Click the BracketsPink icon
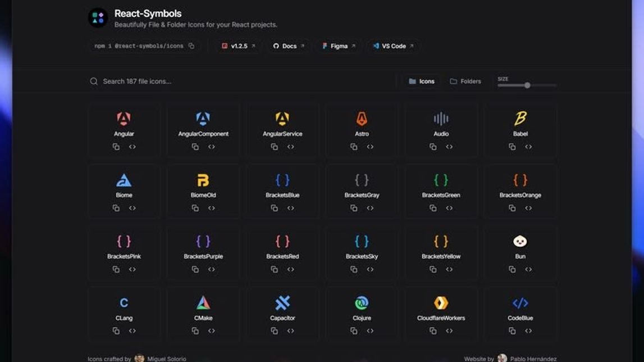 tap(124, 241)
